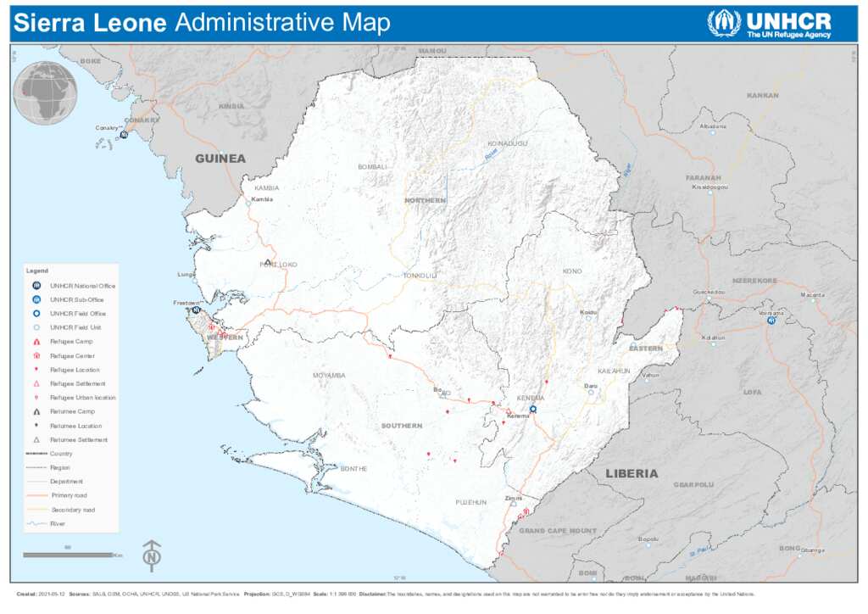The width and height of the screenshot is (868, 614).
Task: Click the Secondary road line sample in legend
Action: click(x=36, y=510)
